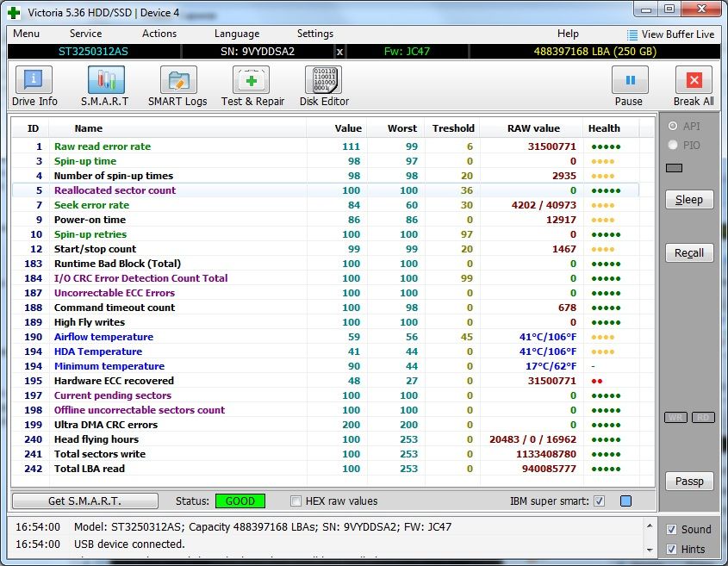
Task: Enable HEX raw values checkbox
Action: 296,501
